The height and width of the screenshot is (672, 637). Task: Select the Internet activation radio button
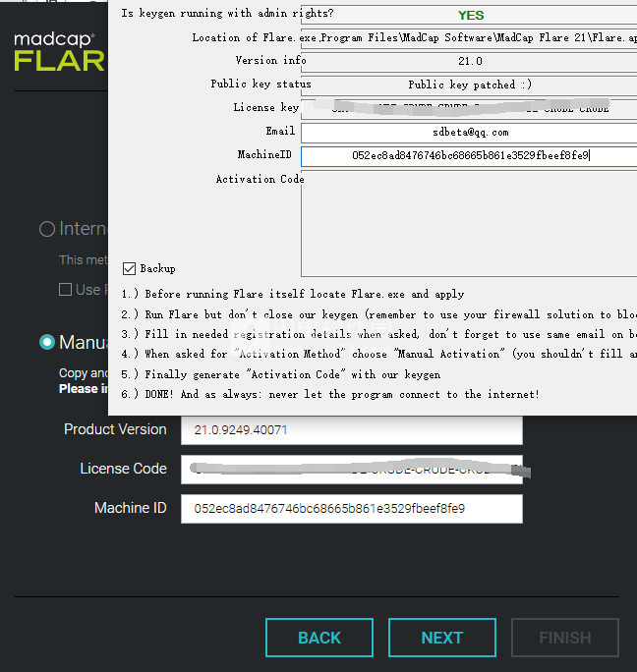click(47, 229)
